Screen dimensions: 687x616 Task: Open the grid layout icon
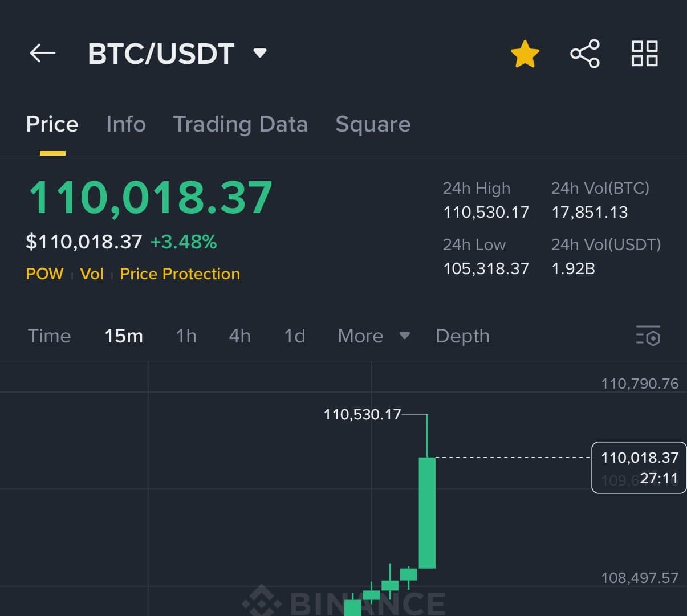coord(645,54)
